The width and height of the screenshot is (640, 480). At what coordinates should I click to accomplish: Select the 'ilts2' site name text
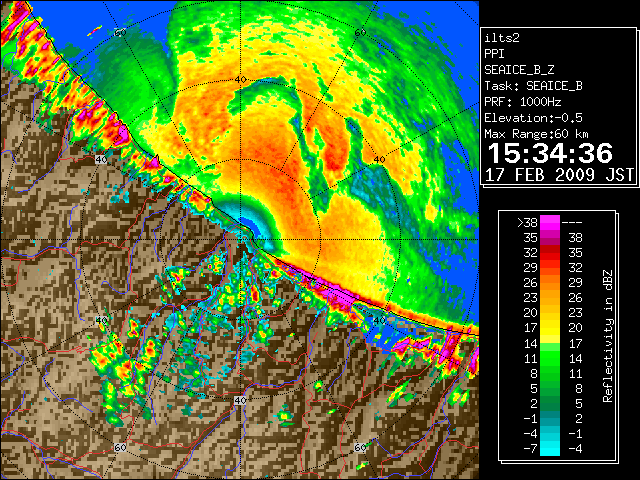click(502, 38)
